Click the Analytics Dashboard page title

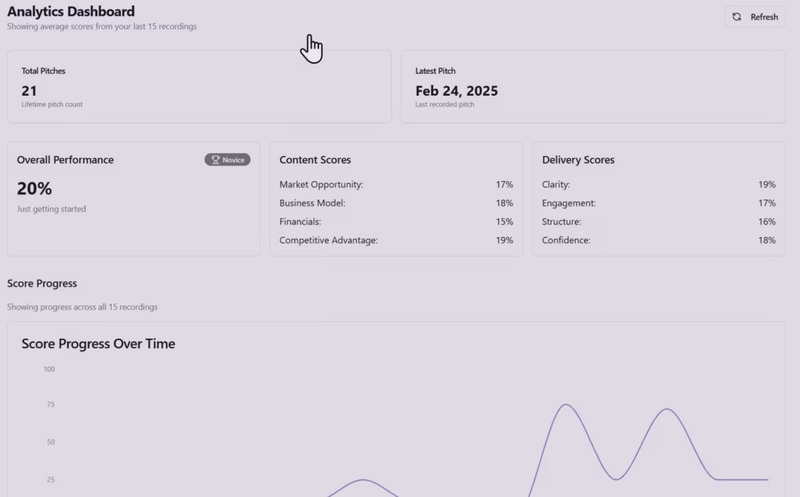pyautogui.click(x=71, y=12)
